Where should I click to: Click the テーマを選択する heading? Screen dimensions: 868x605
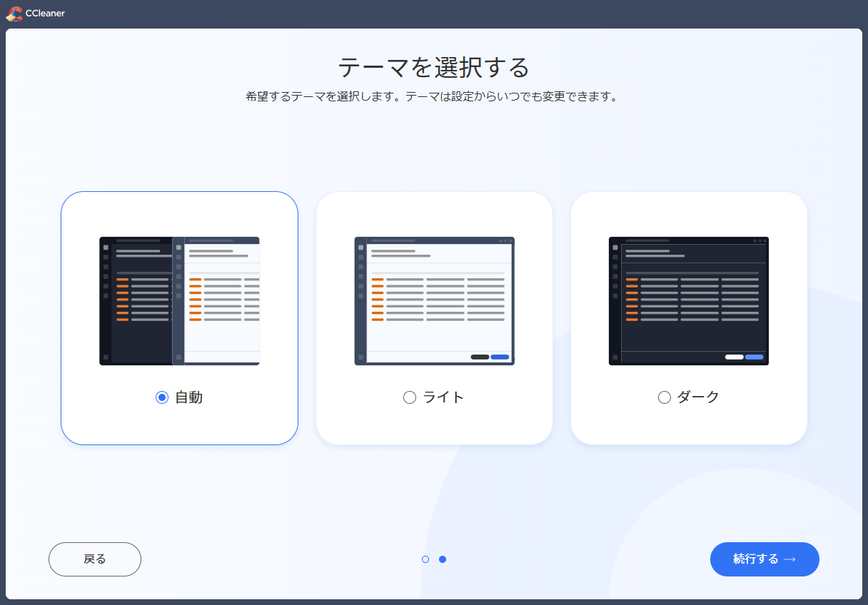[434, 68]
